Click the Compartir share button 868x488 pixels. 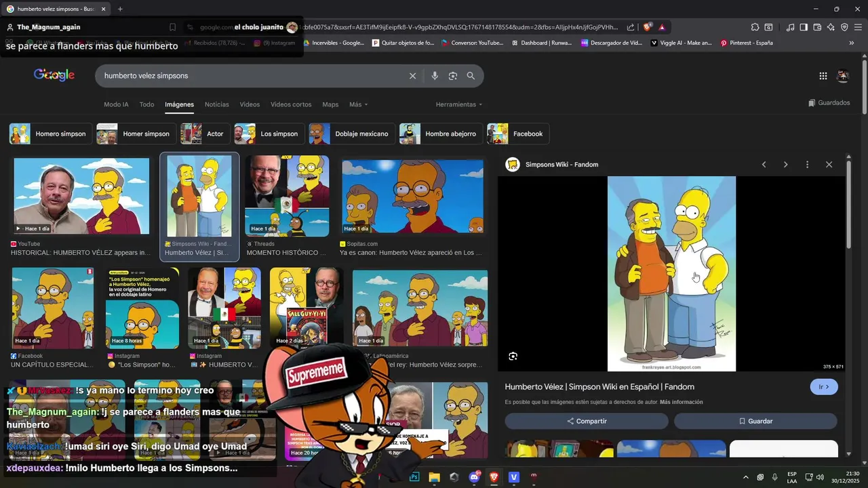[x=587, y=421]
